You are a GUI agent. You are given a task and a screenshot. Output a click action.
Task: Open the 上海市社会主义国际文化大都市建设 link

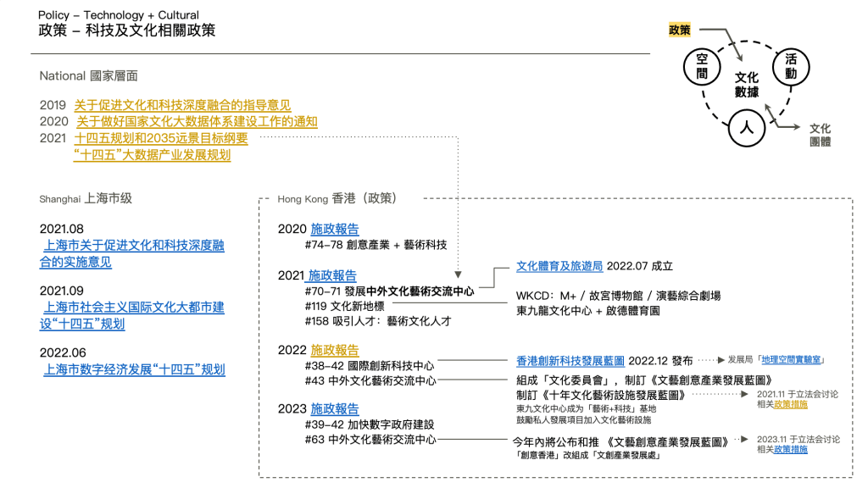tap(134, 316)
